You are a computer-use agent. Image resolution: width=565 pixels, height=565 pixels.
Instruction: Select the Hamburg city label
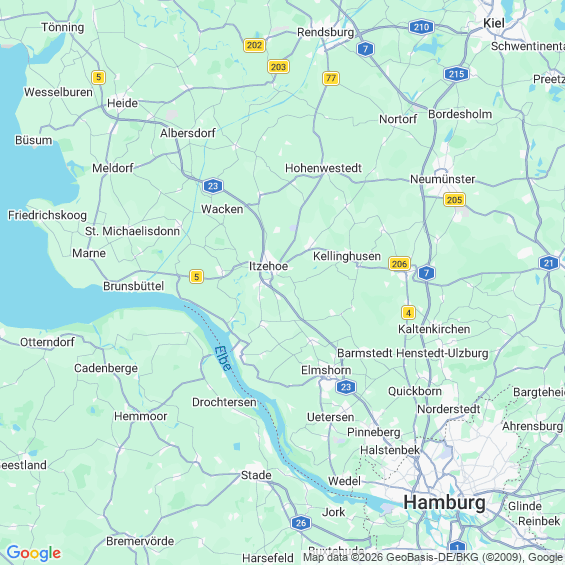[444, 502]
